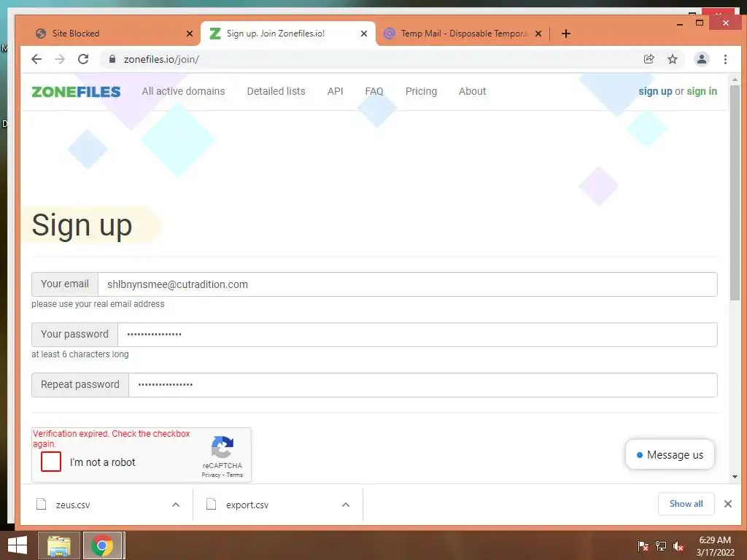747x560 pixels.
Task: Click the Action Center flag tray icon
Action: (x=643, y=546)
